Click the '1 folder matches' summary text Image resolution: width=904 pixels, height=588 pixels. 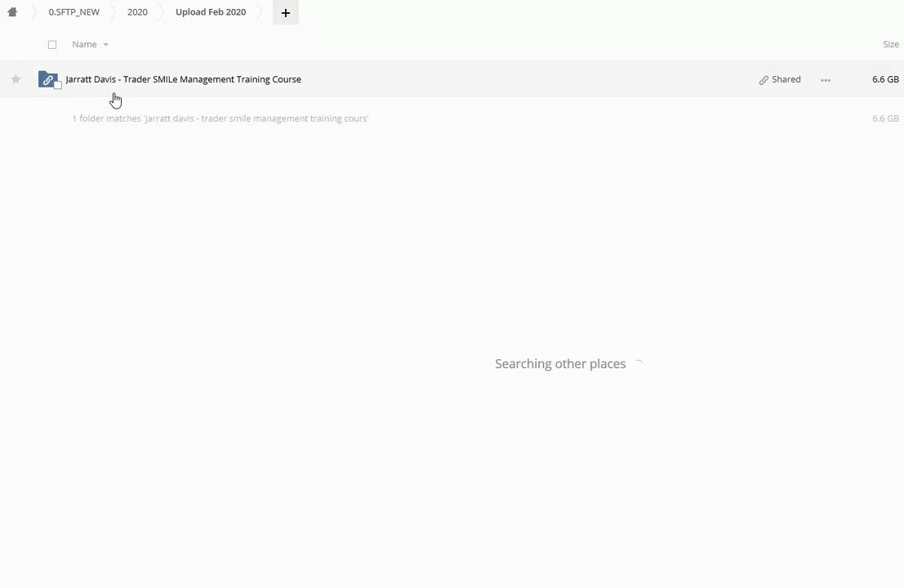pyautogui.click(x=220, y=118)
